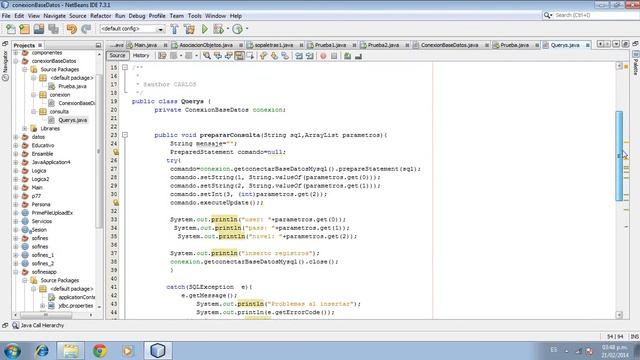Click the Stop Macro Recording square icon
This screenshot has width=640, height=360.
click(x=334, y=56)
